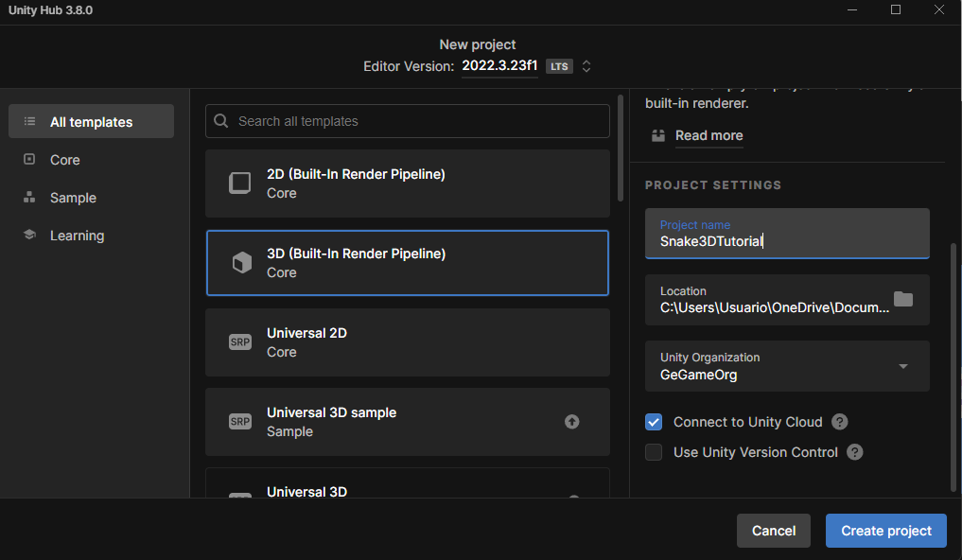Image resolution: width=962 pixels, height=560 pixels.
Task: Click the All templates list icon
Action: (29, 121)
